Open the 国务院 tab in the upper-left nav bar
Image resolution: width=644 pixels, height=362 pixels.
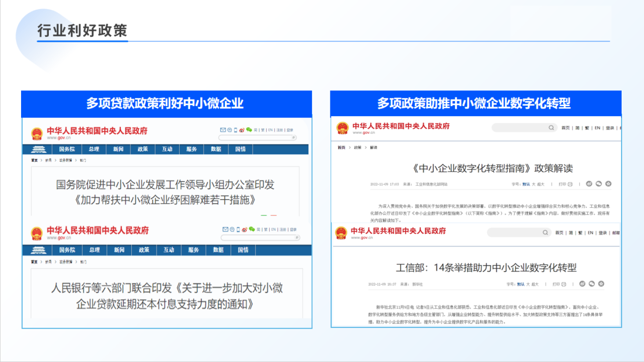[67, 149]
